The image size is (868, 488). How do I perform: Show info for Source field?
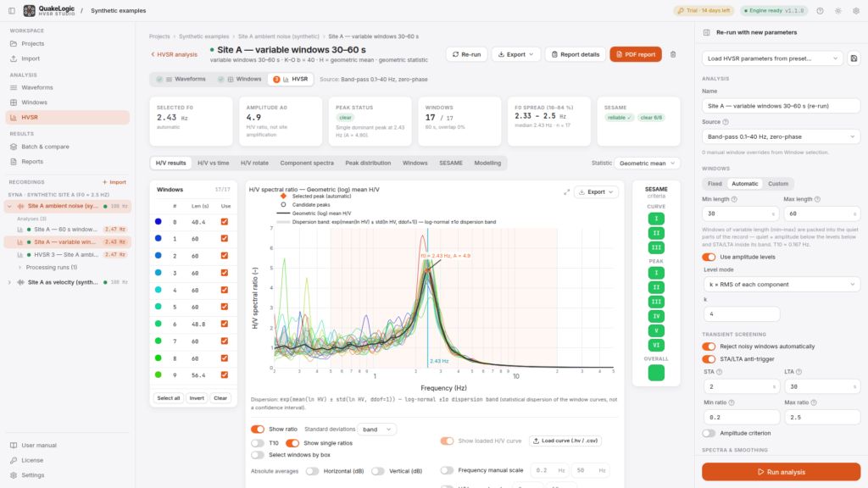[x=726, y=122]
